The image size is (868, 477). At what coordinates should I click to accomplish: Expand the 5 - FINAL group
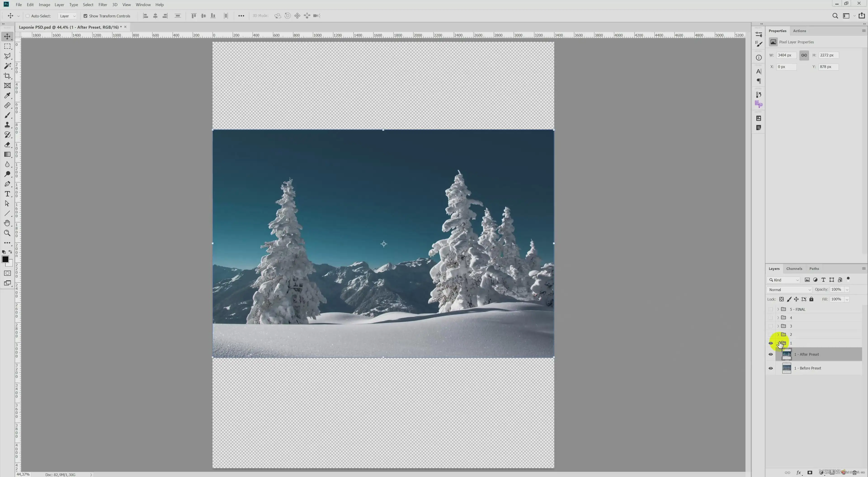778,309
